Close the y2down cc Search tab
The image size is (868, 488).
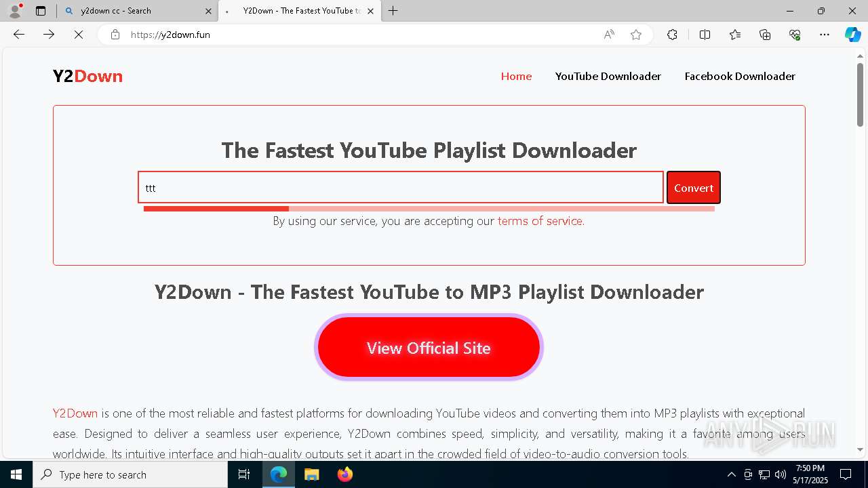pyautogui.click(x=208, y=11)
